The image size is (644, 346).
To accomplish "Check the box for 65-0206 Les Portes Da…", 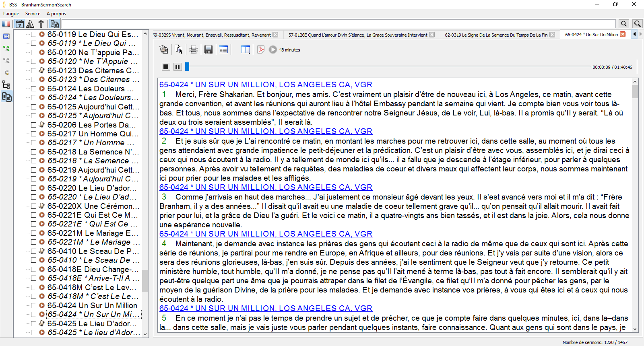I will 34,125.
